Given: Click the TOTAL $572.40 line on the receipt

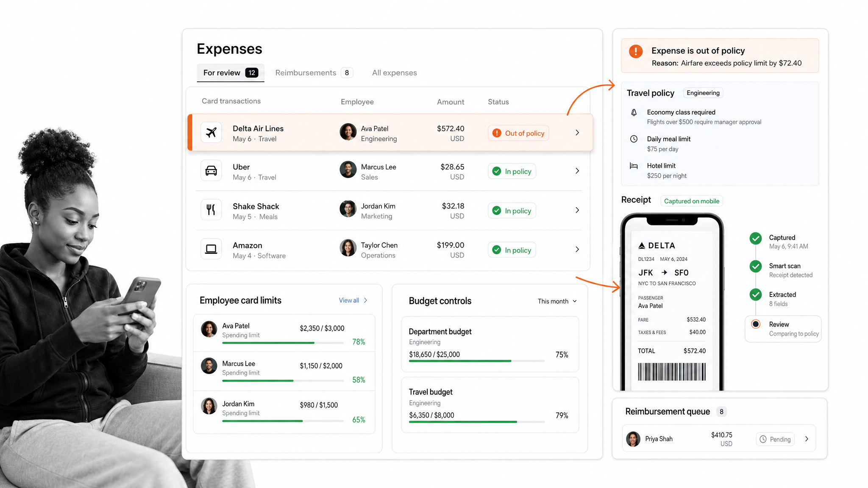Looking at the screenshot, I should [x=672, y=351].
